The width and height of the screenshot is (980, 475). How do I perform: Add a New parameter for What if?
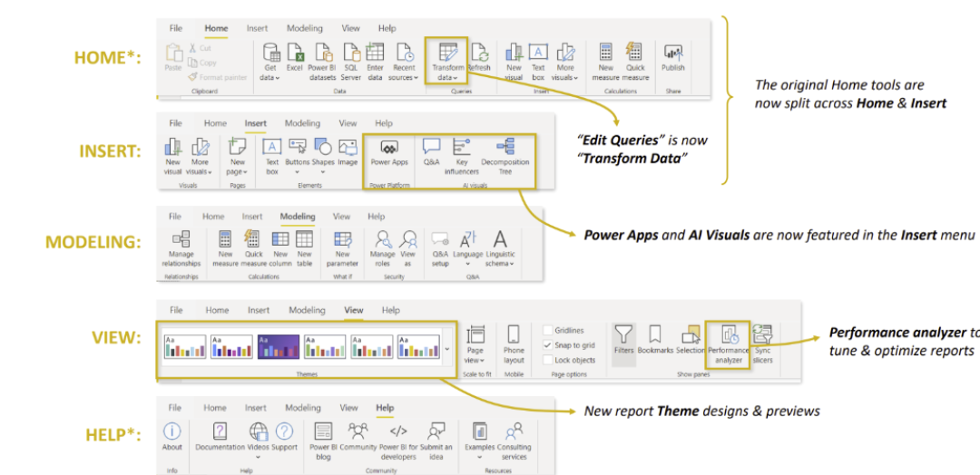point(342,249)
